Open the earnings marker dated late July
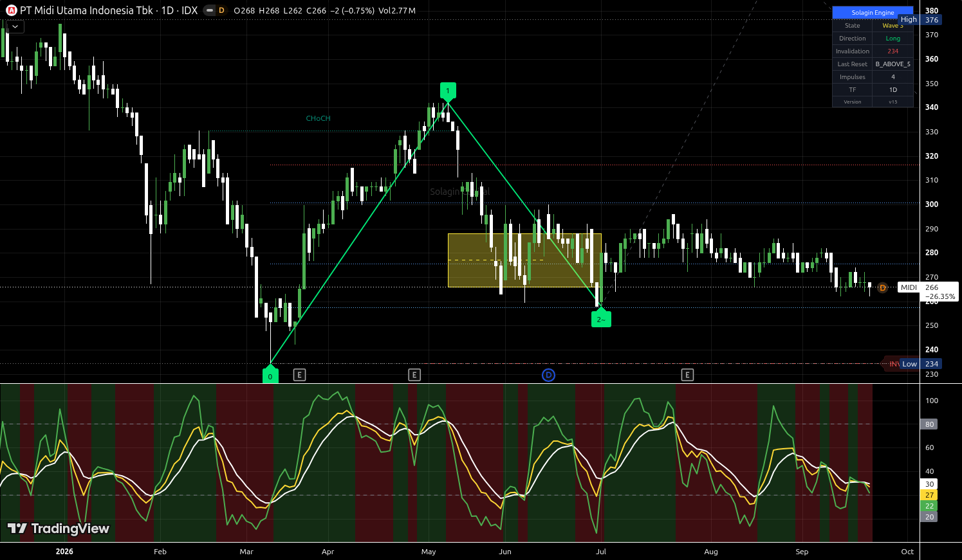The width and height of the screenshot is (962, 560). tap(687, 375)
